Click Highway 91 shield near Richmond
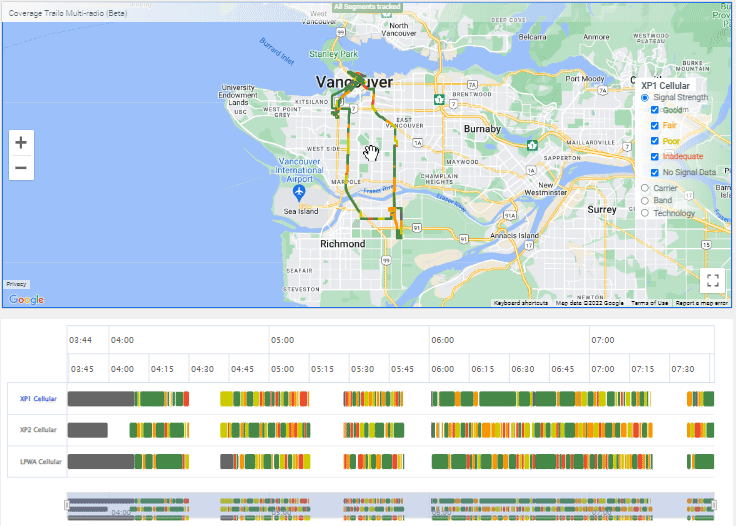Viewport: 736px width, 526px height. 419,227
